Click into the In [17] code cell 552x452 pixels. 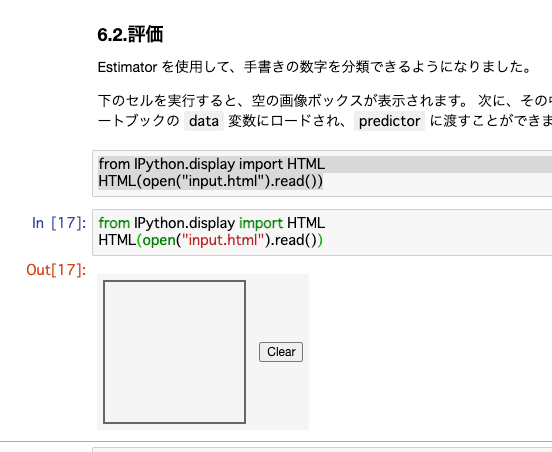click(322, 232)
